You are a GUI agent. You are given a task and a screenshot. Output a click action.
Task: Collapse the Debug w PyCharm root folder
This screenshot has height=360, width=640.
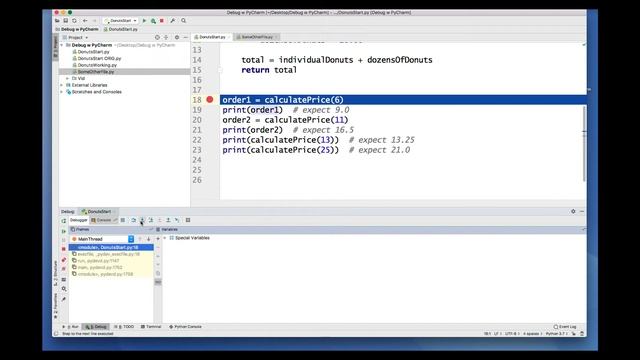click(62, 45)
